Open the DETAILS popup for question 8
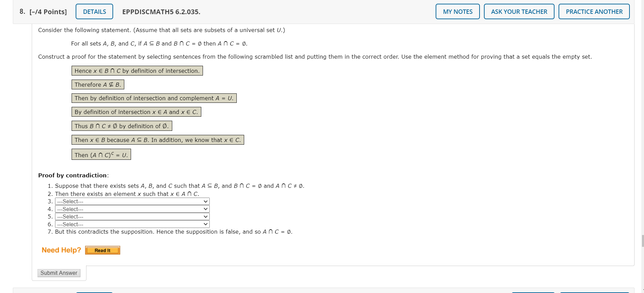 (94, 11)
